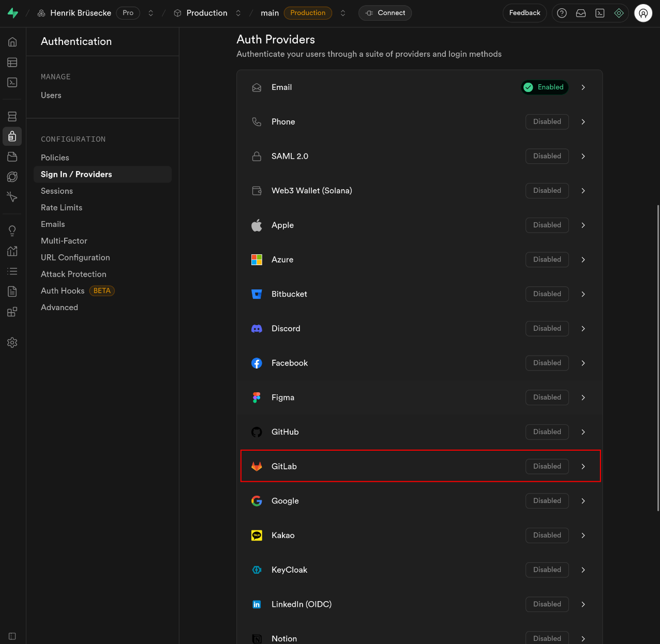The image size is (660, 644).
Task: Select the Database sidebar icon
Action: [12, 116]
